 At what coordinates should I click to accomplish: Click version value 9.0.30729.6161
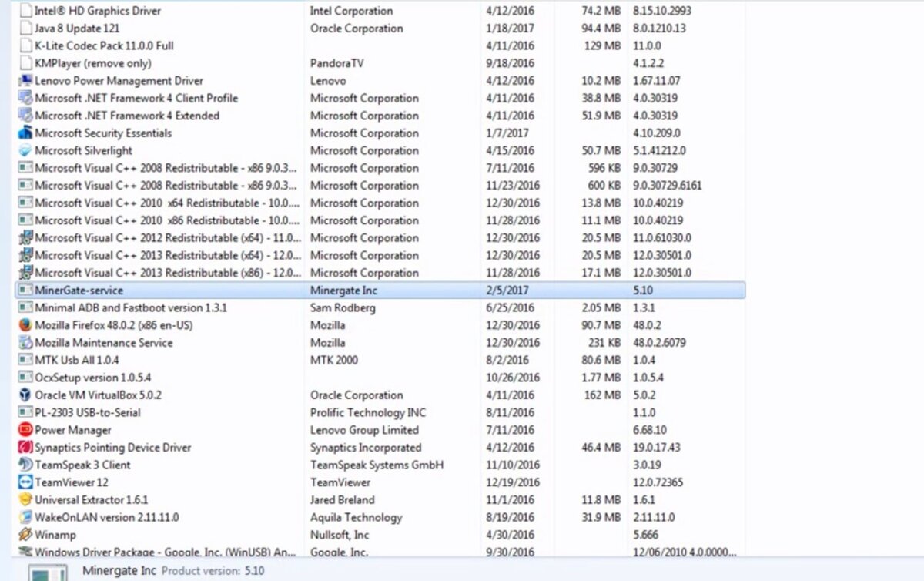pos(668,186)
